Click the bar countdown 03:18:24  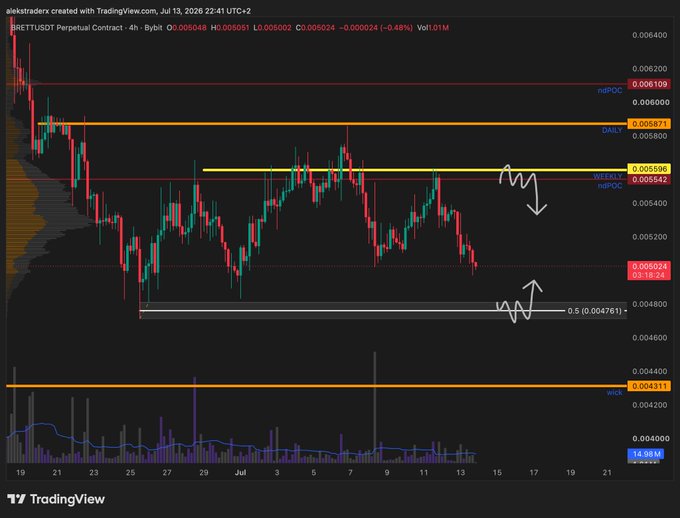point(649,275)
